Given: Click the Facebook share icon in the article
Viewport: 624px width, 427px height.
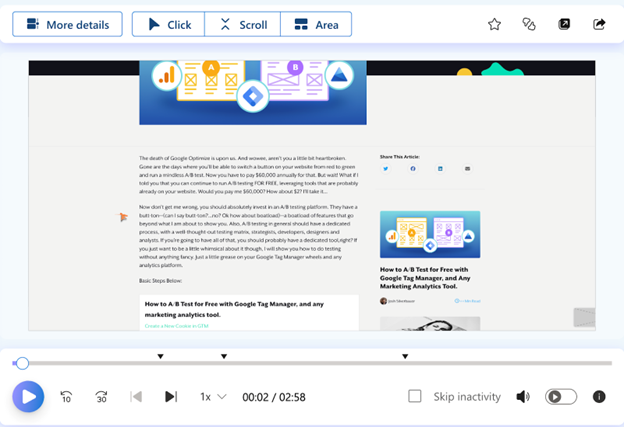Looking at the screenshot, I should (413, 169).
